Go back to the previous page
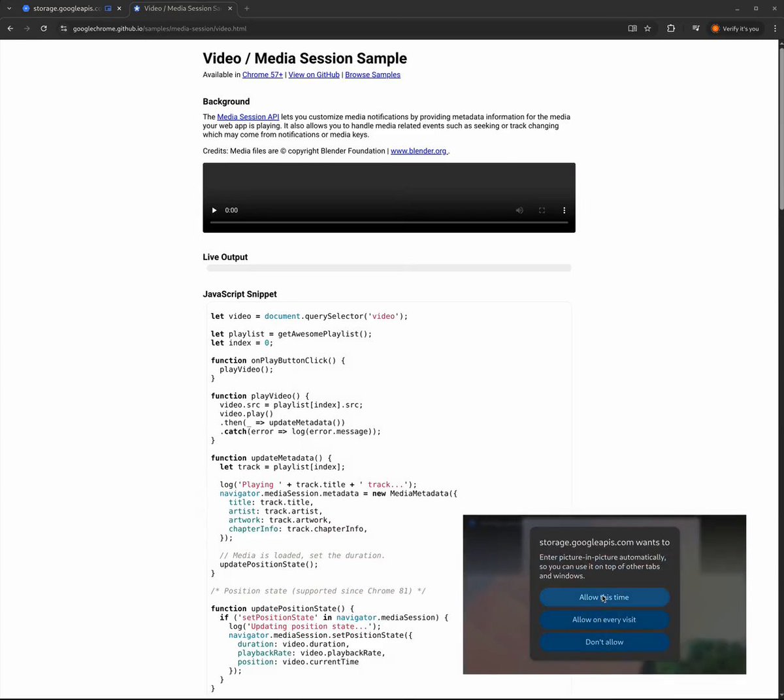The width and height of the screenshot is (784, 700). (10, 29)
